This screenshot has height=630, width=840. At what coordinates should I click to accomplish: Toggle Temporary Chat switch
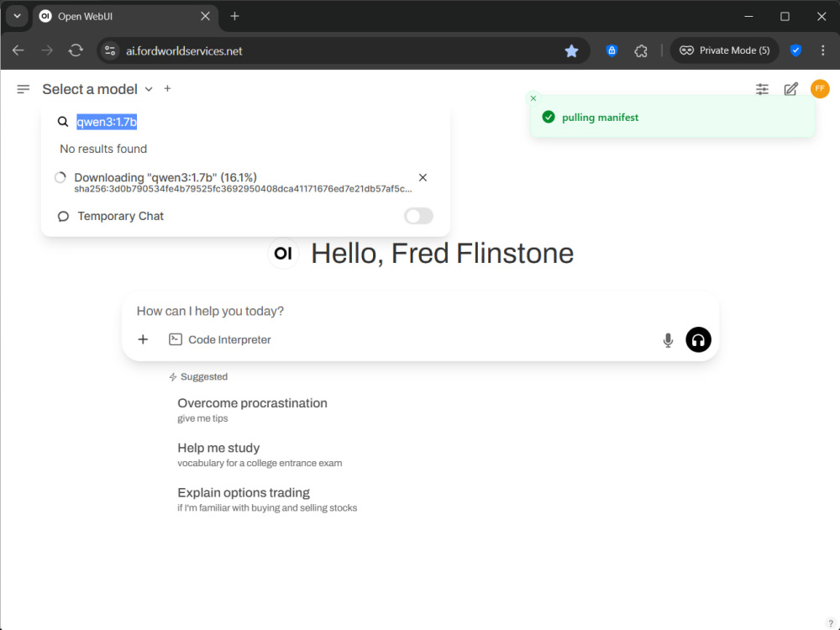418,216
